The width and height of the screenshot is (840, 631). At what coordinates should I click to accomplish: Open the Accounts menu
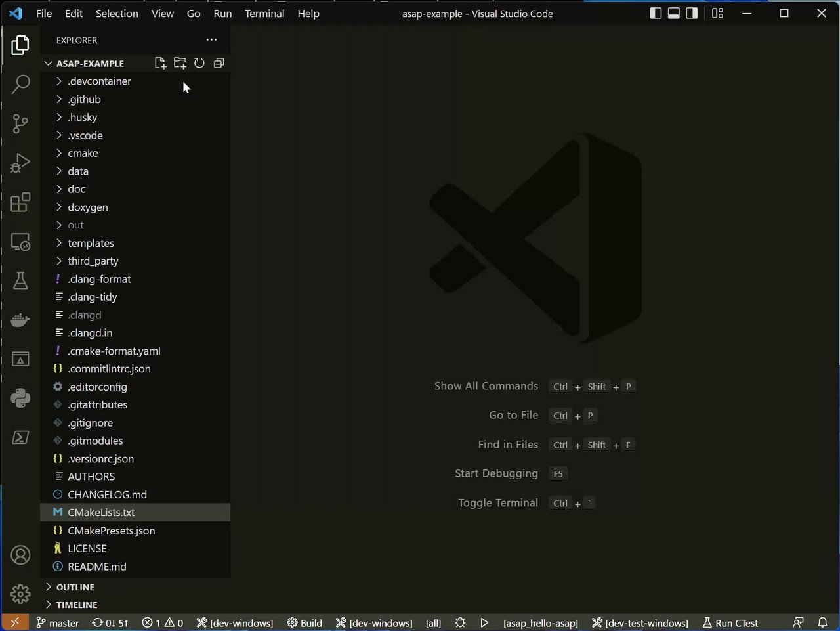pyautogui.click(x=20, y=555)
